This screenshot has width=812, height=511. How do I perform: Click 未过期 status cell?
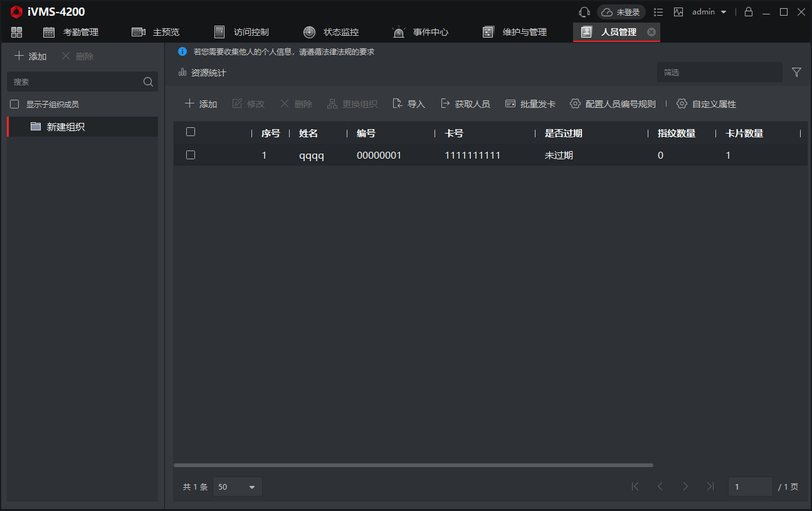[559, 155]
